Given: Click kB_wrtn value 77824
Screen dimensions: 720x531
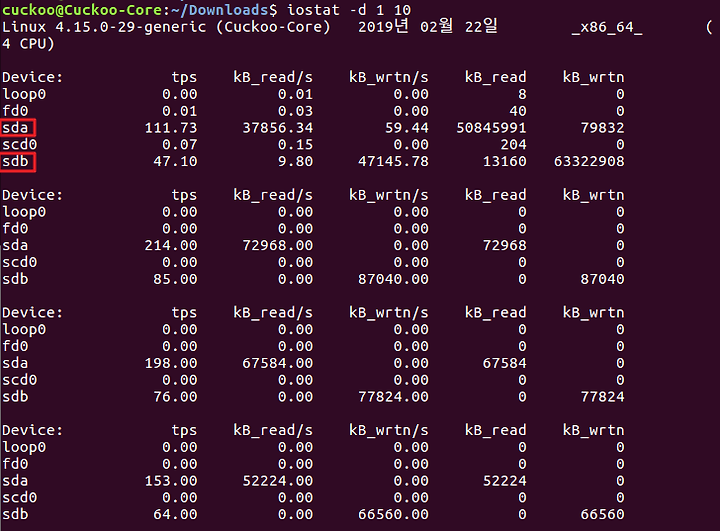Looking at the screenshot, I should point(602,396).
